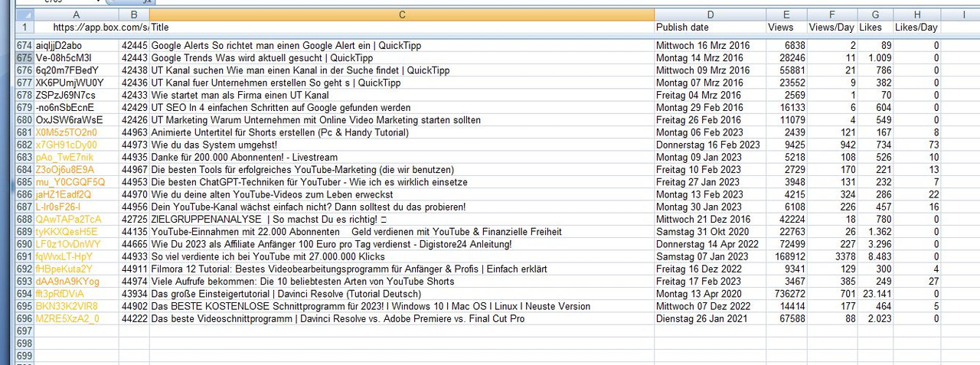The height and width of the screenshot is (365, 980).
Task: Click the Views/Day value 3378
Action: pyautogui.click(x=845, y=256)
